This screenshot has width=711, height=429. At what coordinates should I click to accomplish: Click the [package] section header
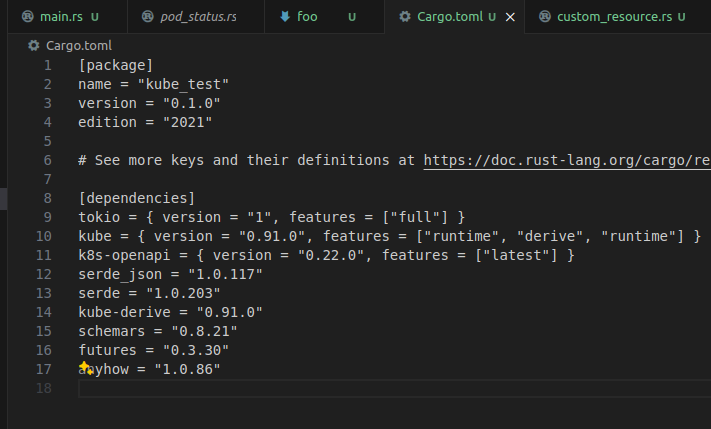click(115, 65)
